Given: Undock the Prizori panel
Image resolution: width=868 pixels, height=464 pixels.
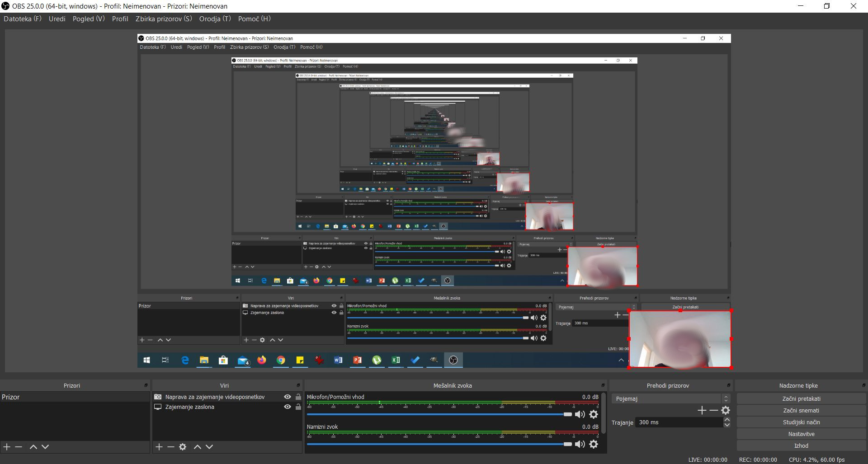Looking at the screenshot, I should click(146, 385).
